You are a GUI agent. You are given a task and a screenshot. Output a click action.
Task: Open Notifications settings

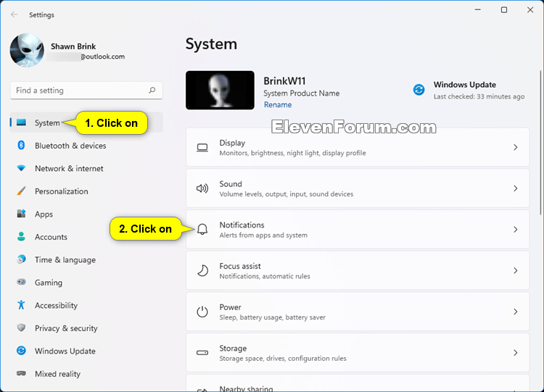point(358,230)
